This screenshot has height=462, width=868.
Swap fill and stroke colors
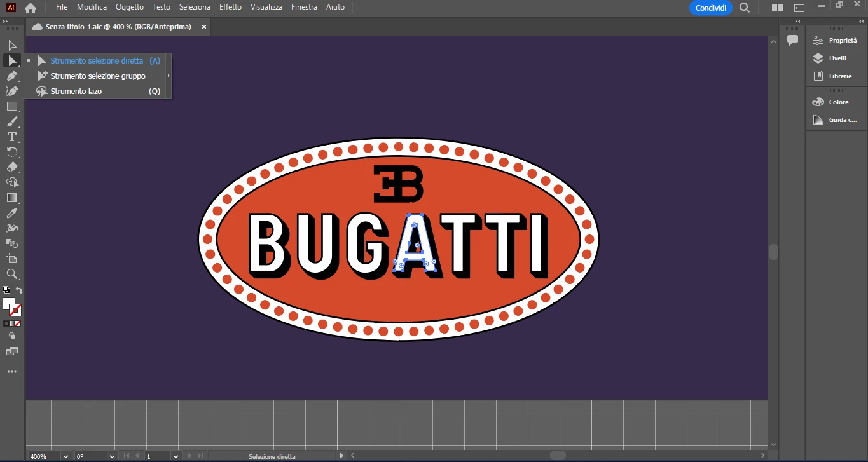click(19, 290)
